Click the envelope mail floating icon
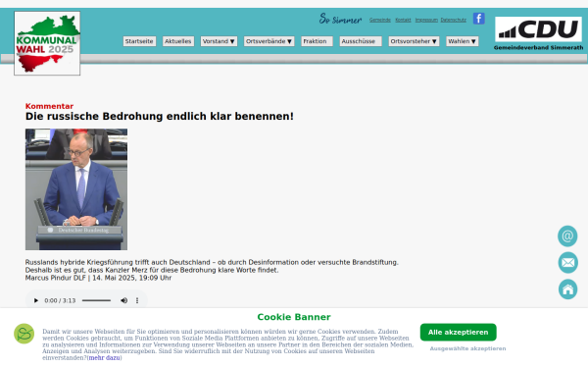 point(567,263)
